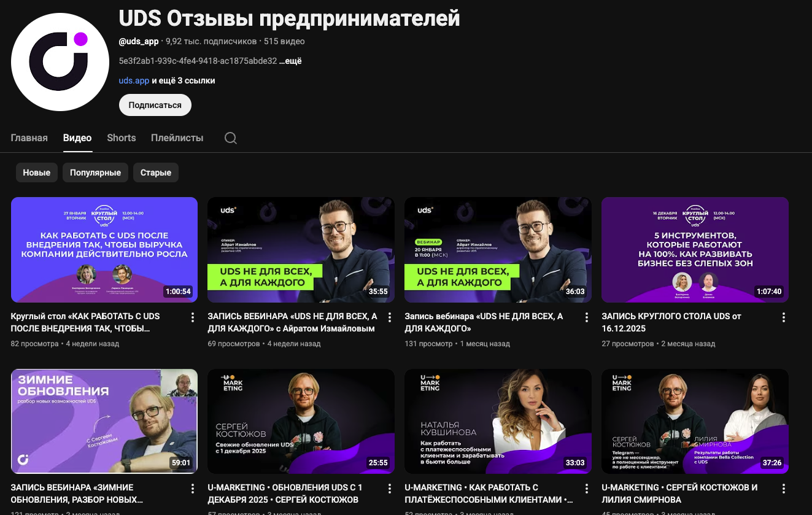This screenshot has height=515, width=812.
Task: Open options for ЗИМНИЕ ОБНОВЛЕНИЯ webinar video
Action: 192,489
